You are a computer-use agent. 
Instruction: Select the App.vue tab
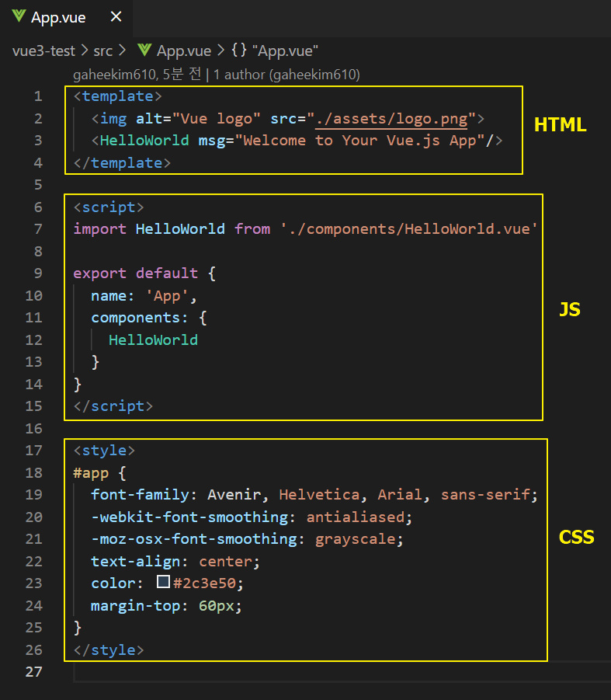[66, 18]
